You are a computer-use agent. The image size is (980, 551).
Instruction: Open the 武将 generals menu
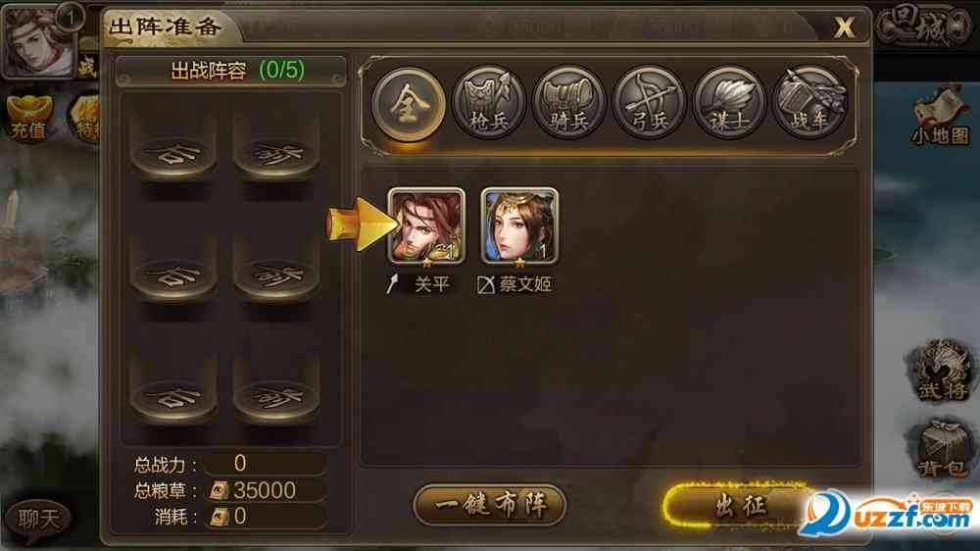pyautogui.click(x=941, y=372)
